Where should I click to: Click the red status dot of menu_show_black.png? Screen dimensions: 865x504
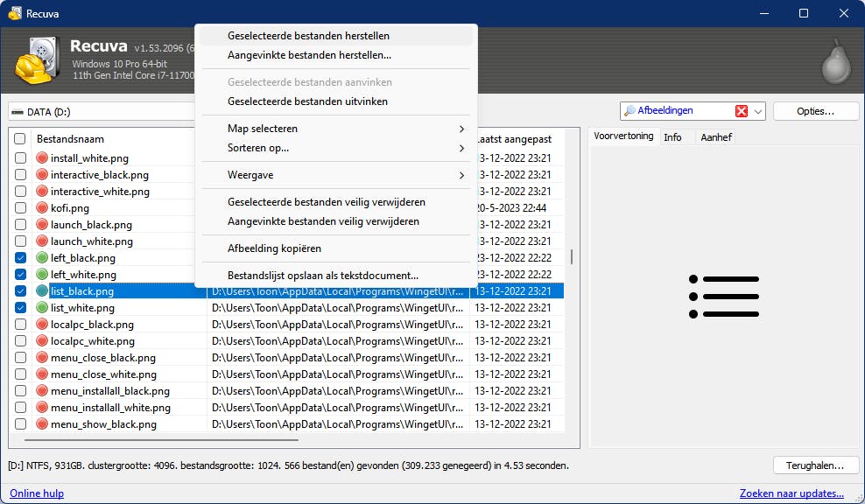point(42,423)
